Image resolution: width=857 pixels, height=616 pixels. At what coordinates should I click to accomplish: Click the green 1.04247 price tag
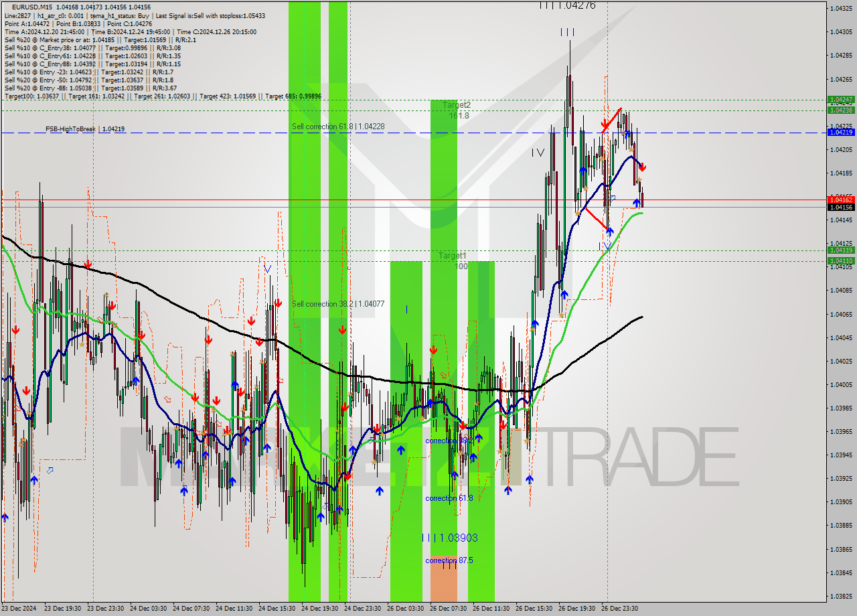pos(841,99)
